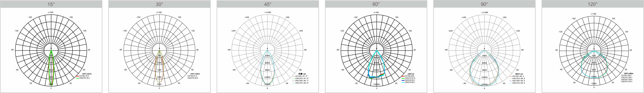Select the 30° beam angle header
This screenshot has width=644, height=93.
pyautogui.click(x=160, y=4)
